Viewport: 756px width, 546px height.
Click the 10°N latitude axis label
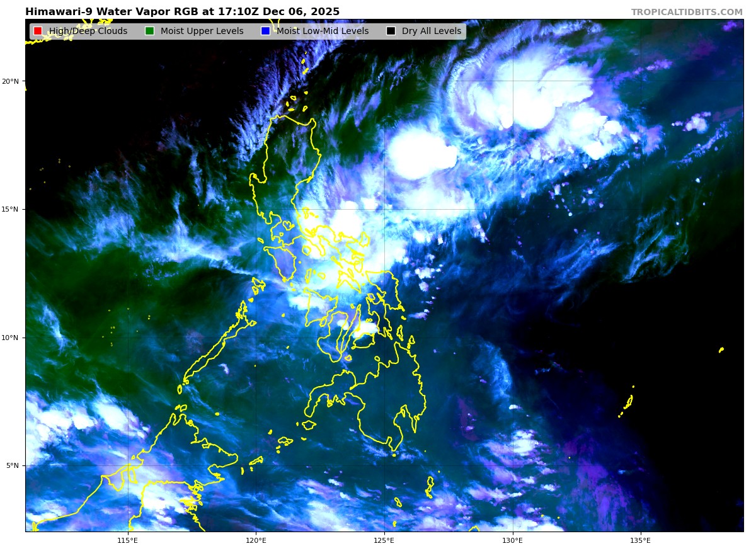[x=10, y=338]
